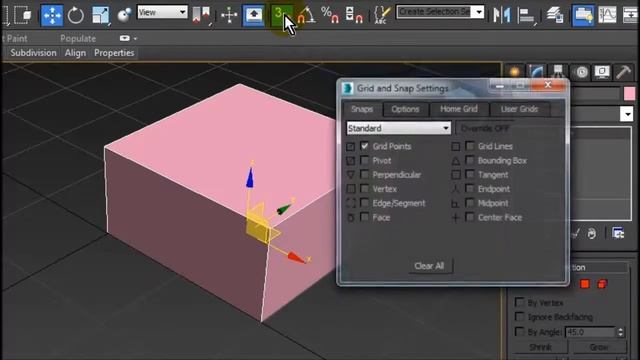The image size is (640, 360).
Task: Check the By Vertex option
Action: point(519,302)
